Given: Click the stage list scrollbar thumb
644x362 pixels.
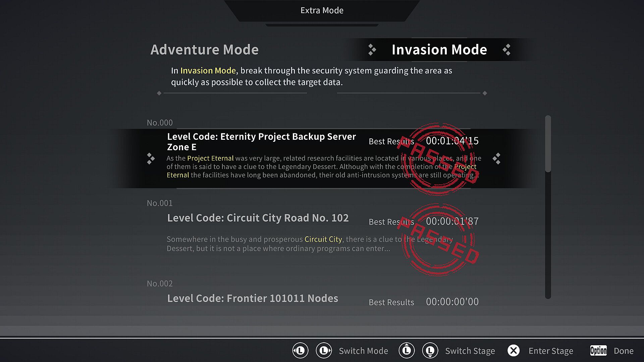Looking at the screenshot, I should [x=548, y=144].
